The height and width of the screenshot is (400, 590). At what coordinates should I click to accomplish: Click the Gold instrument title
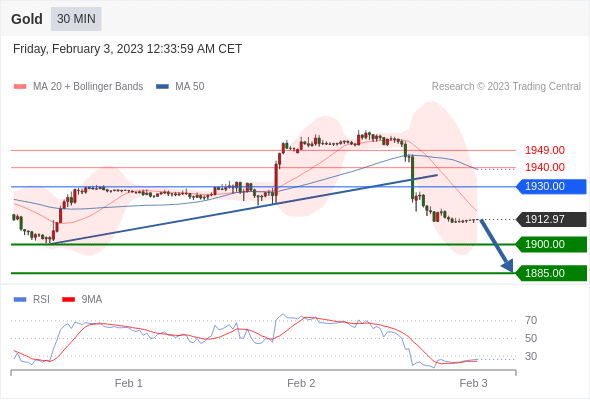click(27, 19)
